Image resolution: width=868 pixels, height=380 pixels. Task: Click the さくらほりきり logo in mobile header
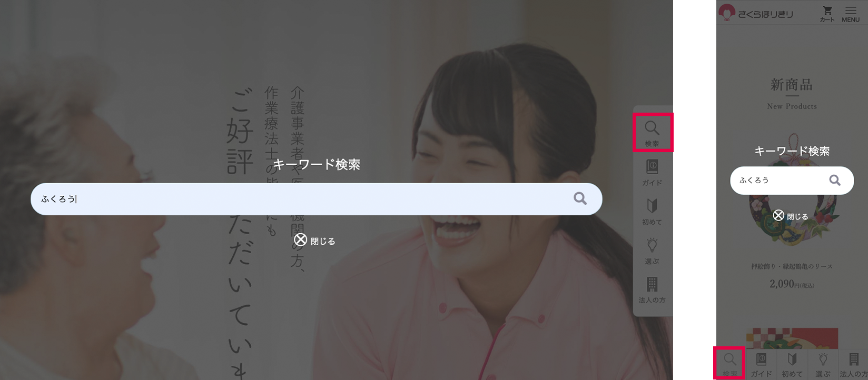pos(756,13)
